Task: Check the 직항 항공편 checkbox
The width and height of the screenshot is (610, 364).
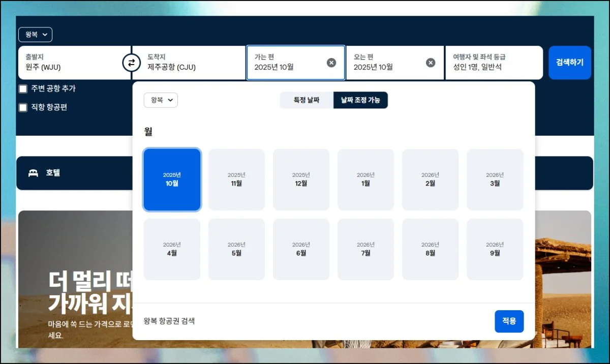Action: pos(23,107)
